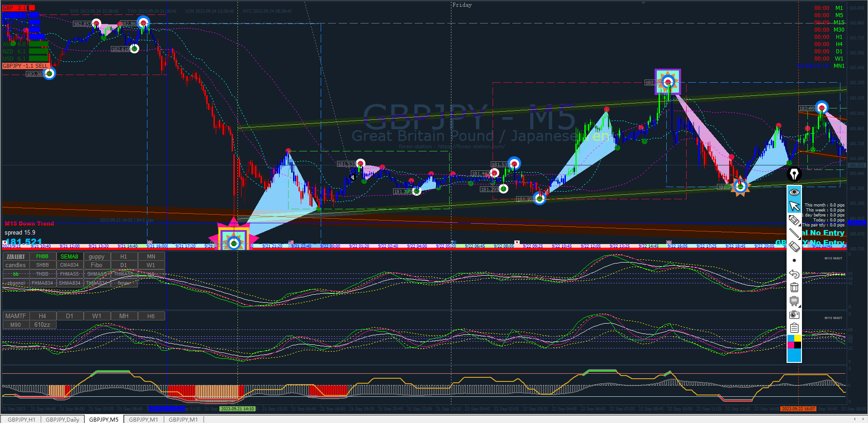Select the highlighter marker tool below the cursor

[794, 220]
